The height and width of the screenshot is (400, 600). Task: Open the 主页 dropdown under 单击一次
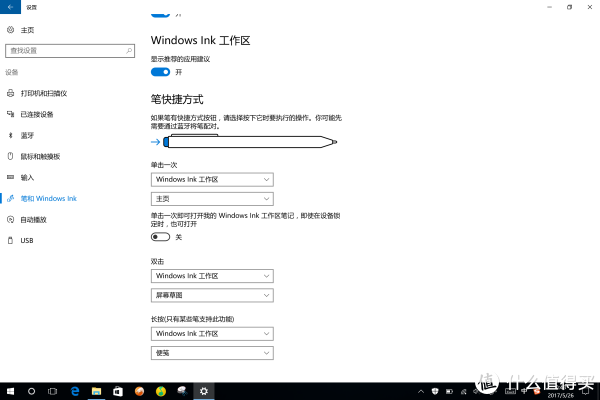(212, 199)
